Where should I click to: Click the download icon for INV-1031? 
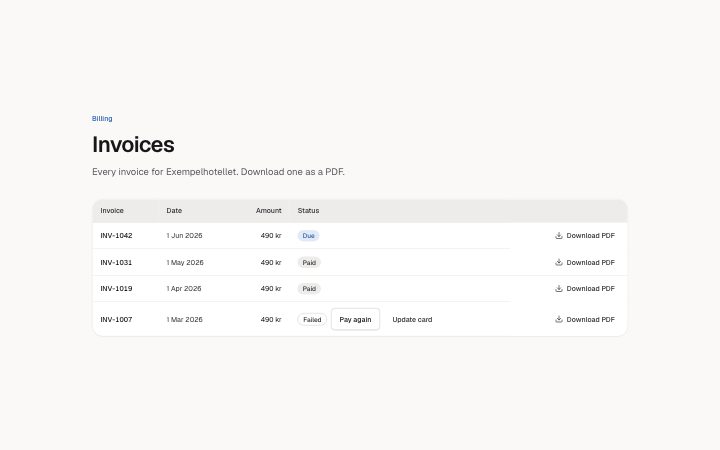point(558,262)
